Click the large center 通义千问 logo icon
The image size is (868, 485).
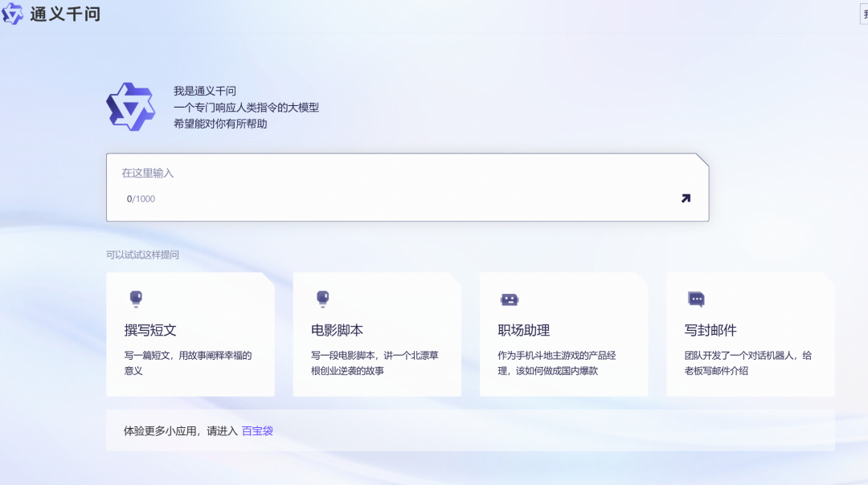[x=131, y=105]
